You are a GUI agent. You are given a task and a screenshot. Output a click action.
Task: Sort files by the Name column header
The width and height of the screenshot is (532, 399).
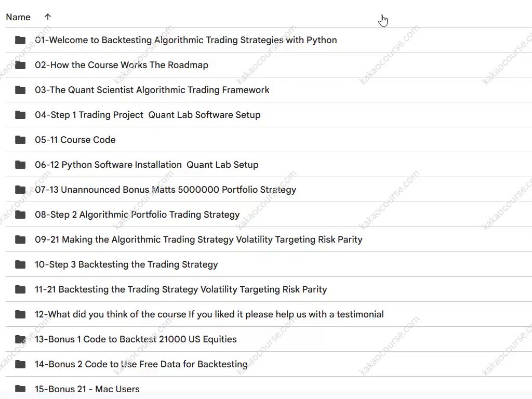(x=18, y=17)
